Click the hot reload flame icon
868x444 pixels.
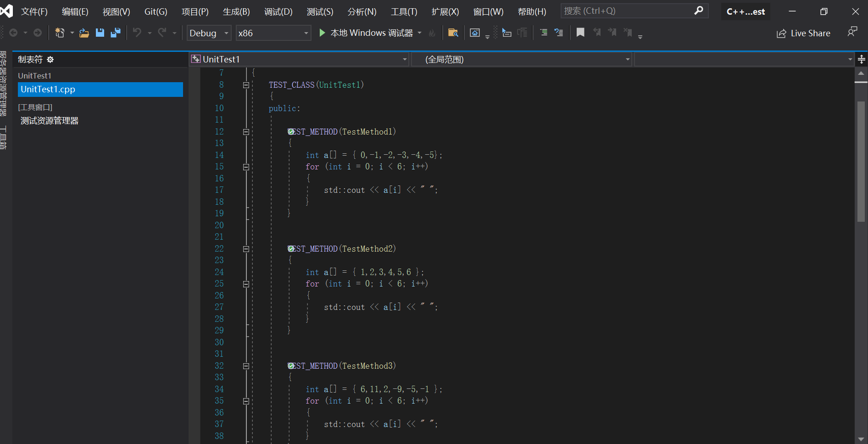coord(432,33)
